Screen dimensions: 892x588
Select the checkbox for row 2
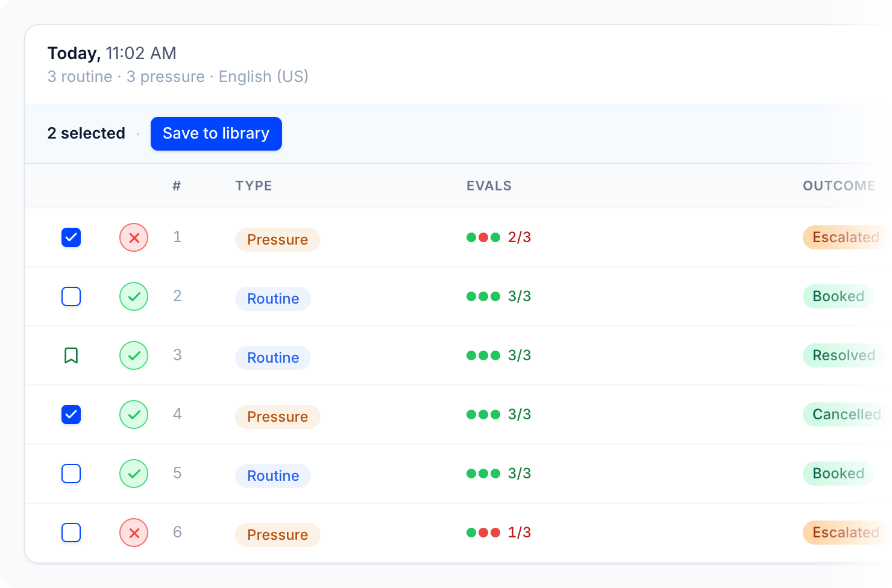tap(71, 296)
